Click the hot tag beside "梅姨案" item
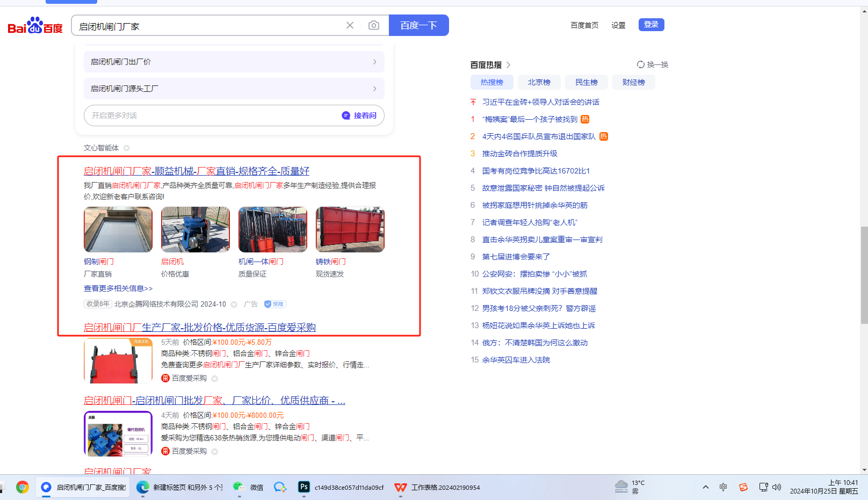 click(585, 119)
